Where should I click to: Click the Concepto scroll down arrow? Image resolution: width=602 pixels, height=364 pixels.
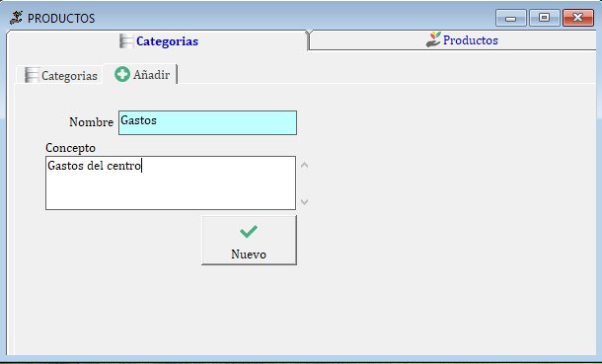click(305, 201)
